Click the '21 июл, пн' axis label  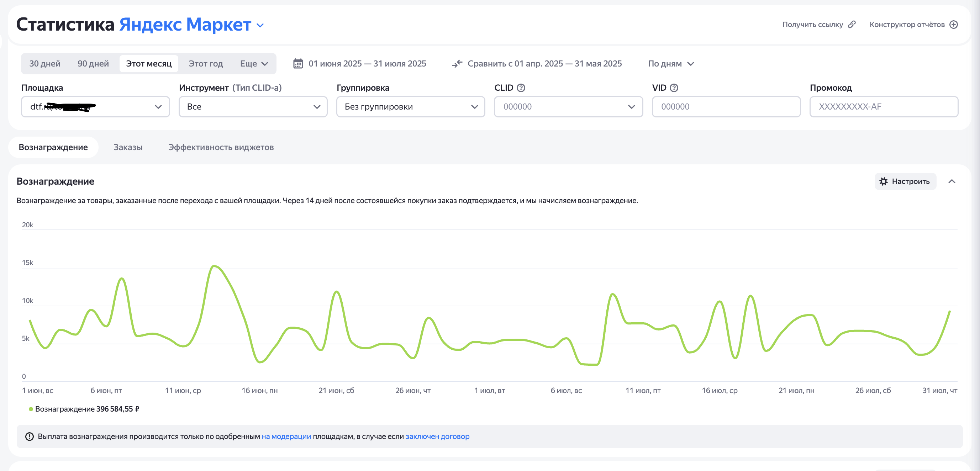(x=796, y=390)
